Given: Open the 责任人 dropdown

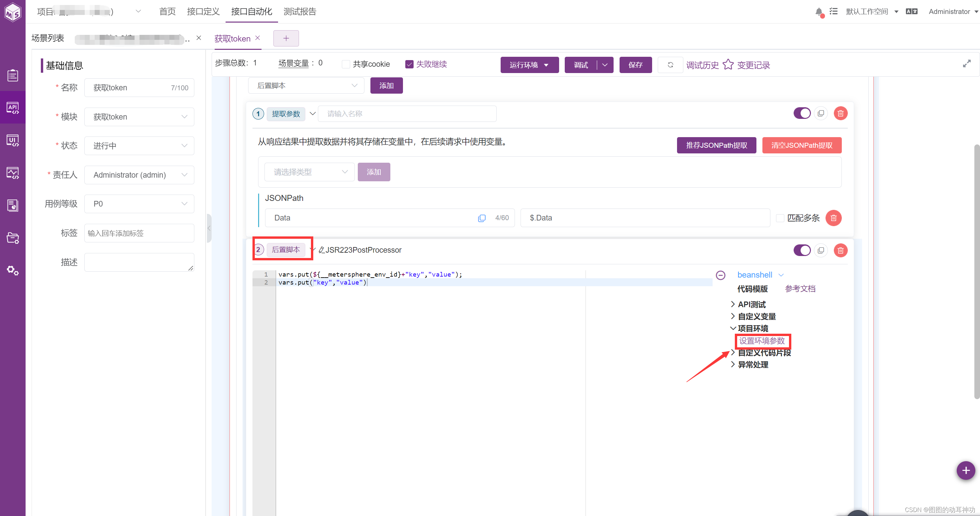Looking at the screenshot, I should point(139,175).
